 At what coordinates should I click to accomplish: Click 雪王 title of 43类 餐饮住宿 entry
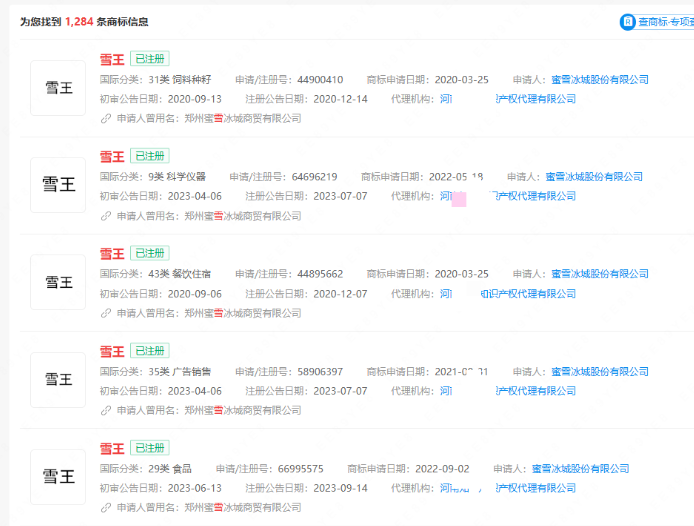[112, 254]
